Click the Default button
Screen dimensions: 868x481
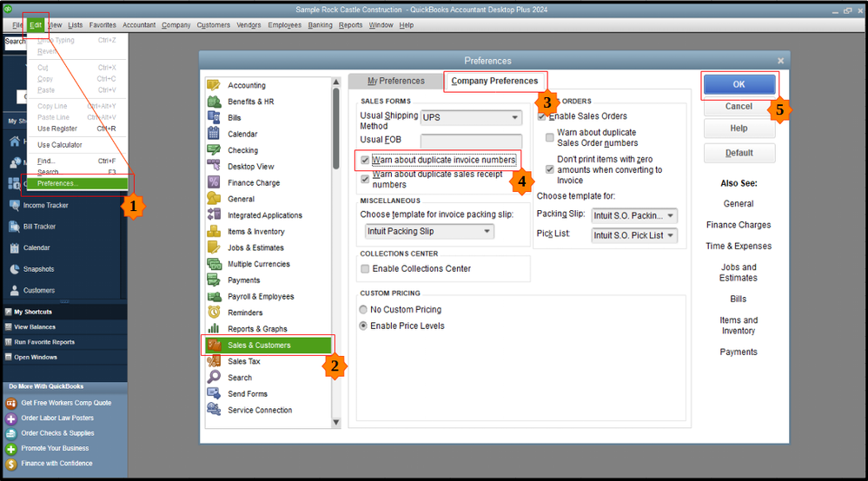click(739, 153)
